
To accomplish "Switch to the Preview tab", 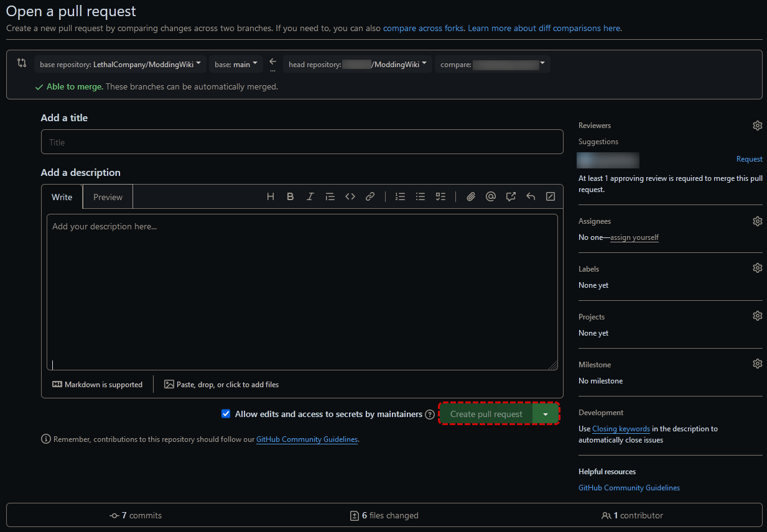I will pos(107,196).
